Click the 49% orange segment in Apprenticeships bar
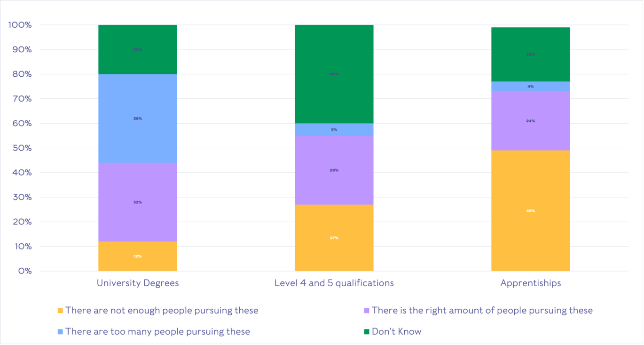 coord(531,211)
